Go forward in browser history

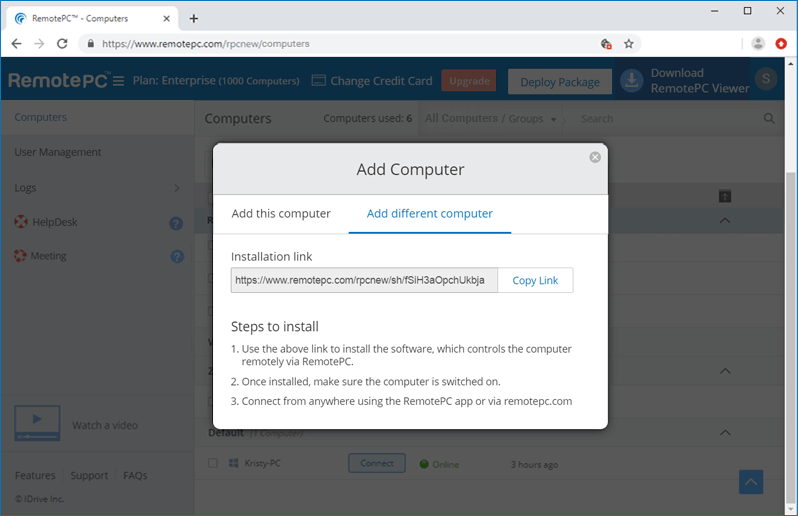coord(39,44)
